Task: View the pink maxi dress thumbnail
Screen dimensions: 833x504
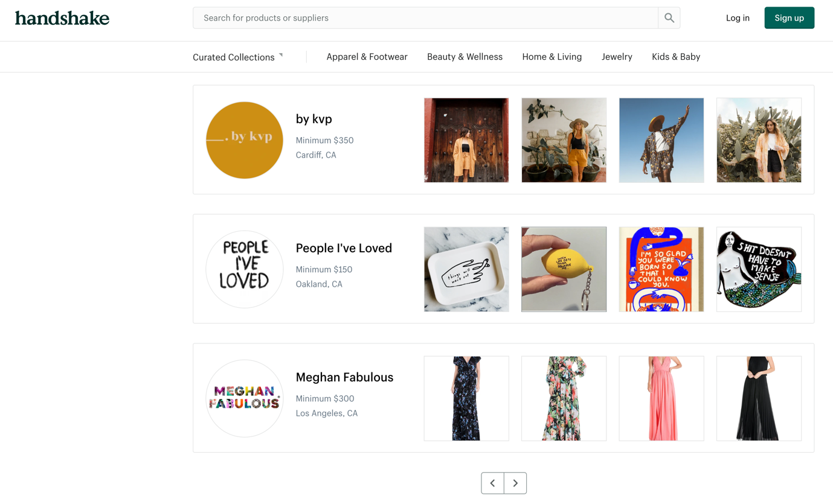Action: click(x=661, y=398)
